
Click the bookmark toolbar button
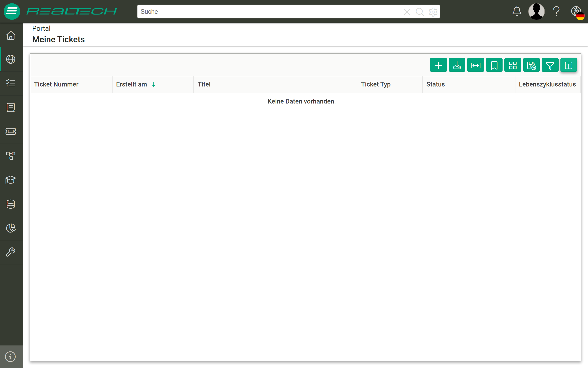click(x=494, y=65)
